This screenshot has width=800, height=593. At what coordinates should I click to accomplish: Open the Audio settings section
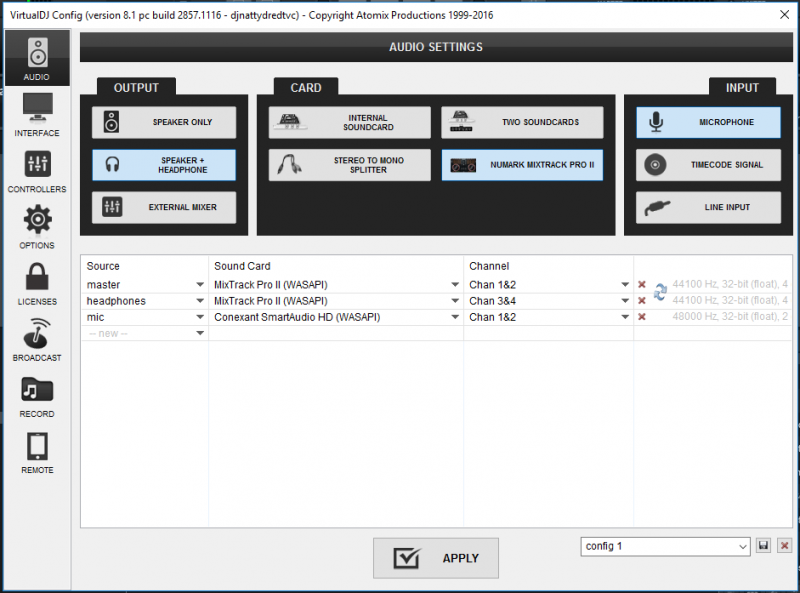(37, 58)
